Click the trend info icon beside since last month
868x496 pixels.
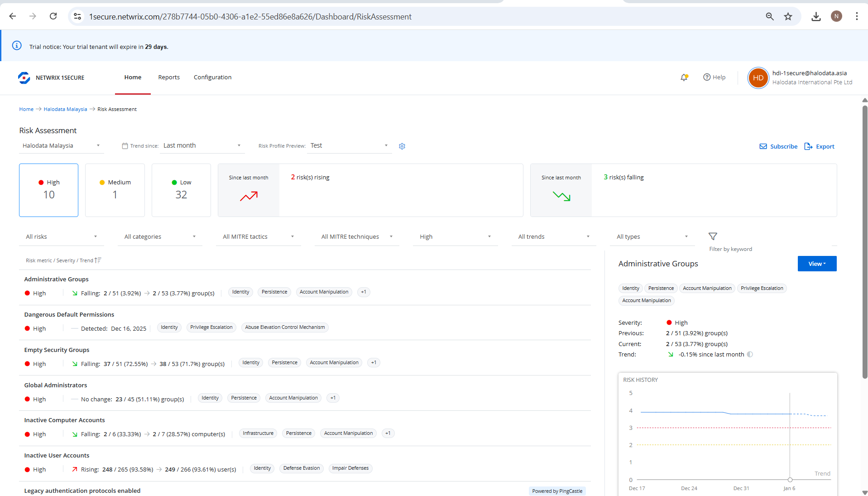click(x=750, y=355)
